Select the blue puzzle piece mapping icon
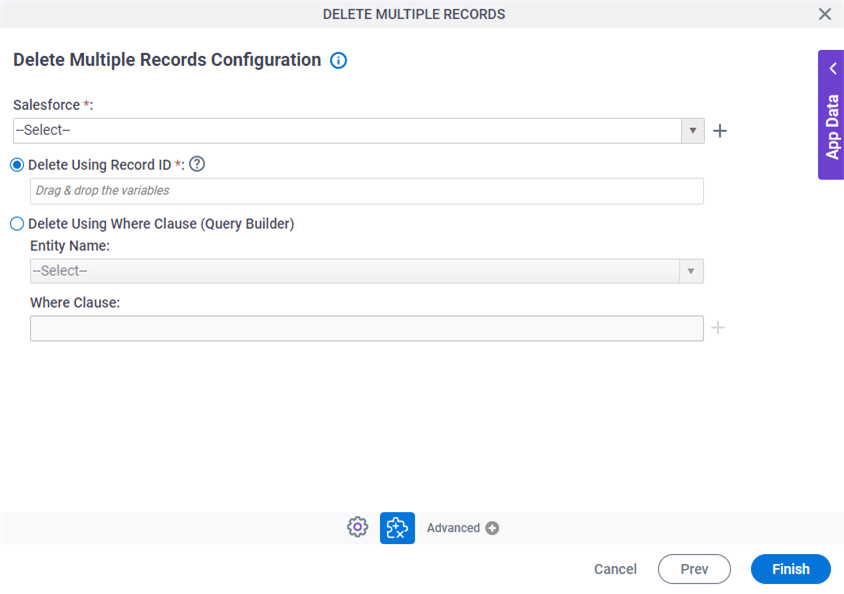The height and width of the screenshot is (594, 844). click(x=396, y=527)
